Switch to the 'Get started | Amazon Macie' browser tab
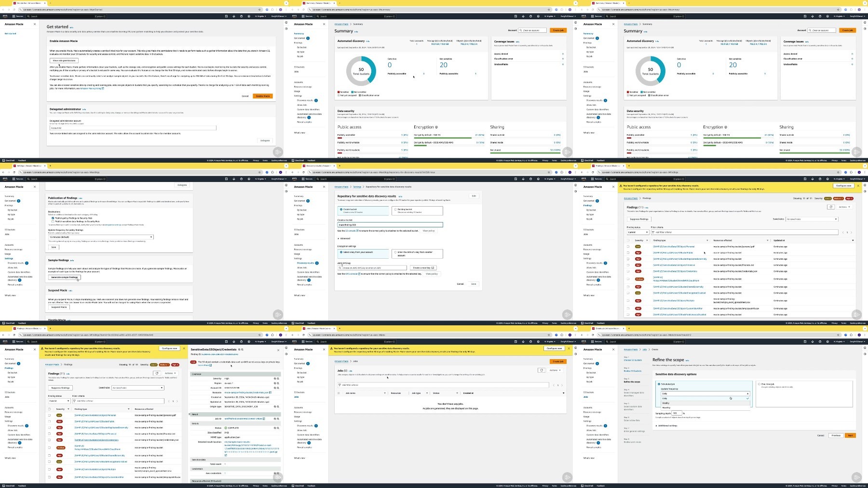The height and width of the screenshot is (488, 868). [29, 3]
